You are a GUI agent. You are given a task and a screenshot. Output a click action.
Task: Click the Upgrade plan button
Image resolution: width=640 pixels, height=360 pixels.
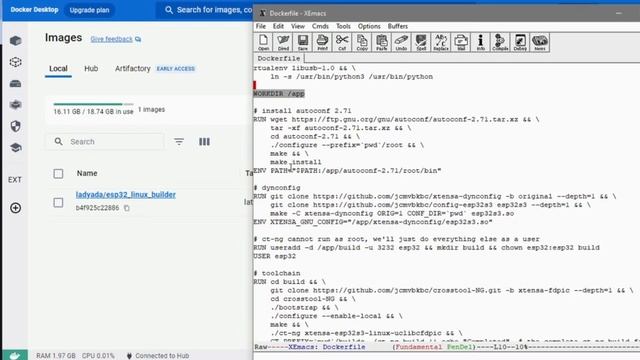tap(89, 10)
